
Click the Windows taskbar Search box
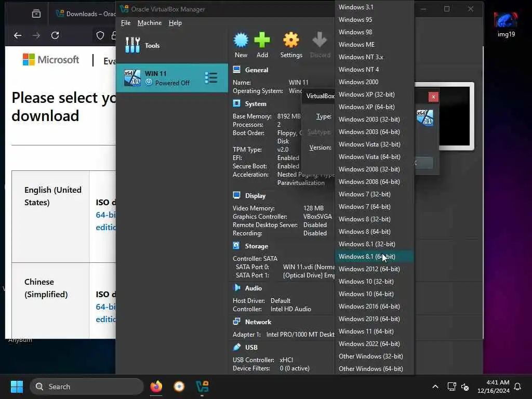pyautogui.click(x=87, y=387)
